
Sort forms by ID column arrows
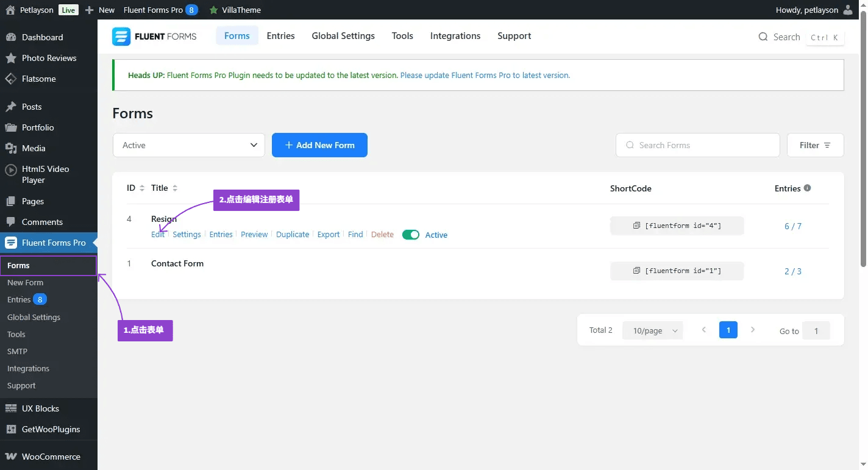[x=142, y=188]
